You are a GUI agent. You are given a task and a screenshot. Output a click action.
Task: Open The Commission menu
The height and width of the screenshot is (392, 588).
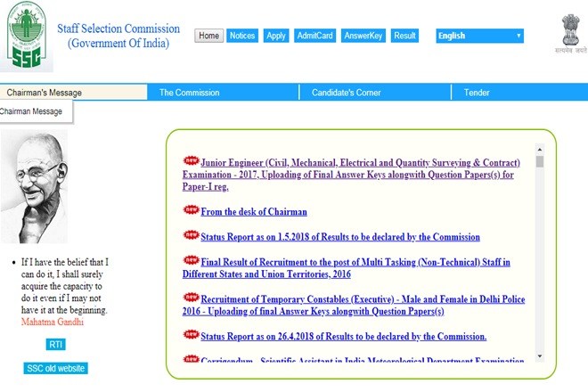click(x=223, y=93)
